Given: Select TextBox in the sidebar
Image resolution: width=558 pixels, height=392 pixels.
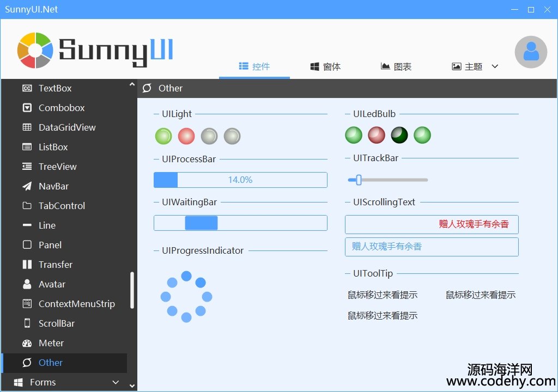Looking at the screenshot, I should tap(64, 88).
